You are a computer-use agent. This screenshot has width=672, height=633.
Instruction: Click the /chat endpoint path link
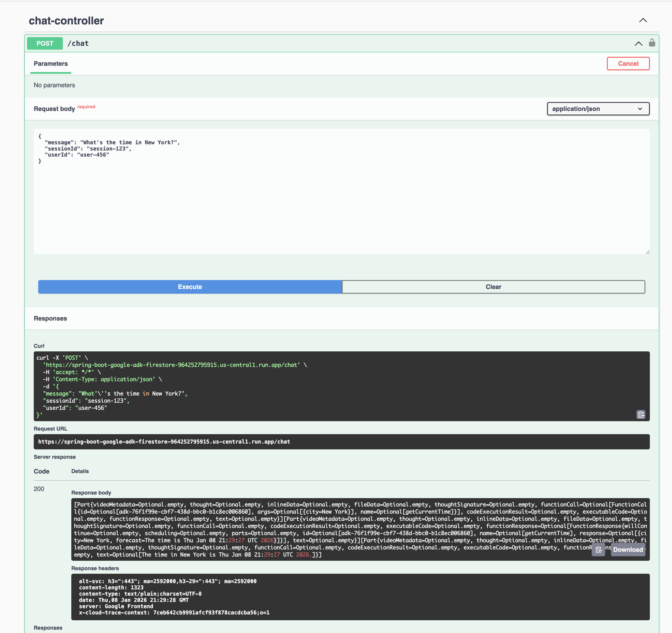click(78, 43)
